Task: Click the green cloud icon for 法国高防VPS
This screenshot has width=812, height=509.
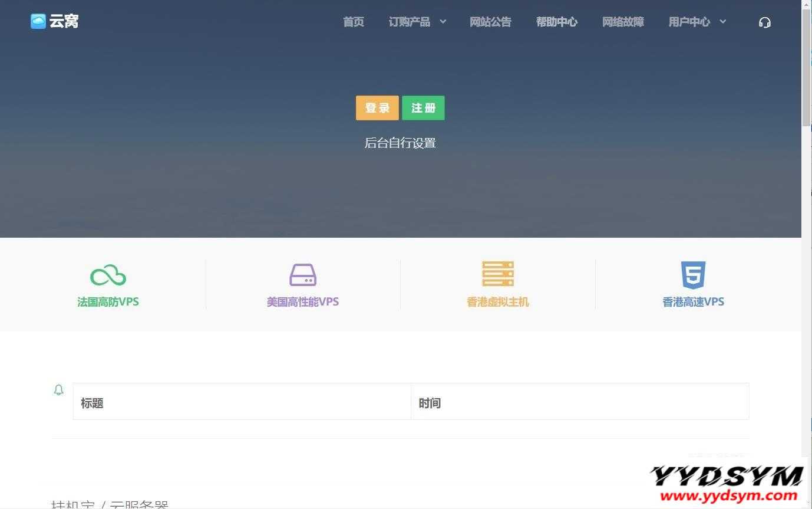Action: click(108, 275)
